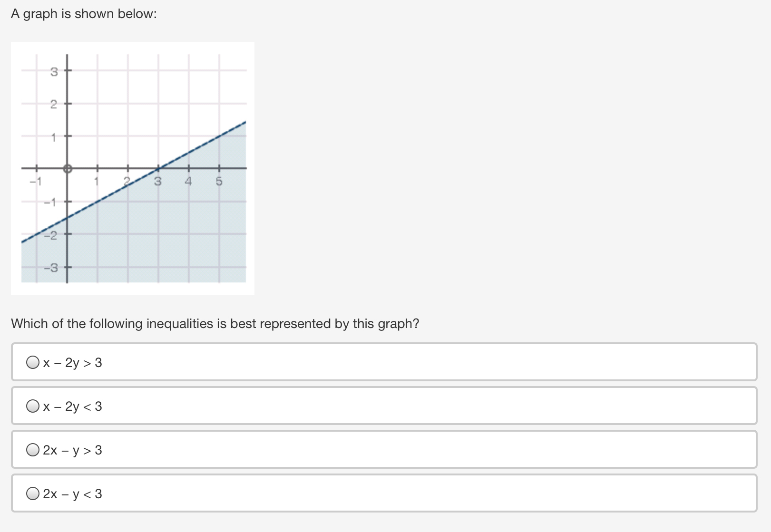Click the x-axis label 5 on the graph
Screen dimensions: 771x532
point(219,181)
